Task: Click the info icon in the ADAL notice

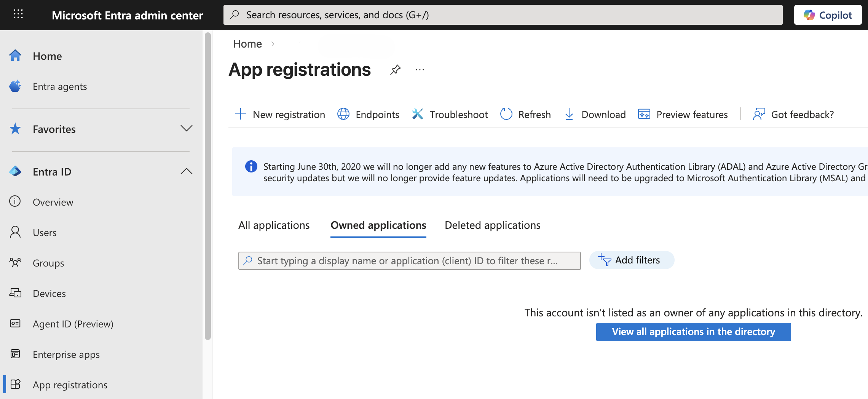Action: coord(251,166)
